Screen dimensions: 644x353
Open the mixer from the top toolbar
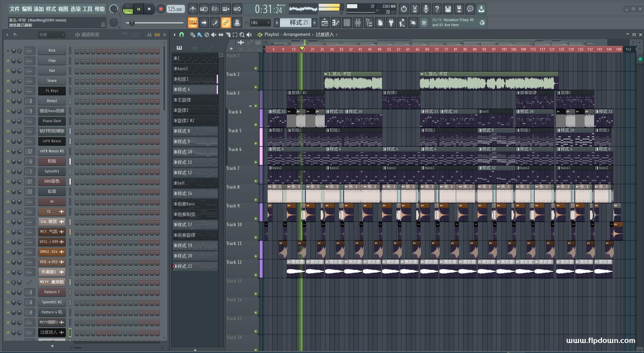(x=358, y=23)
